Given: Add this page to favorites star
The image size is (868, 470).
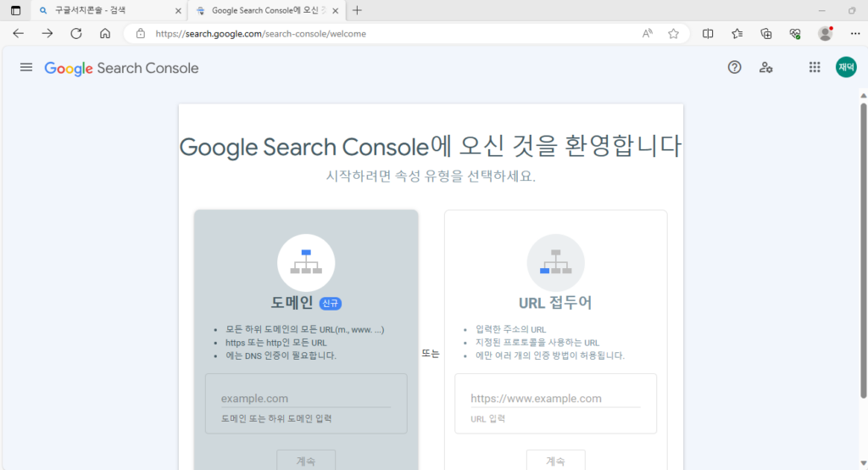Looking at the screenshot, I should point(673,33).
